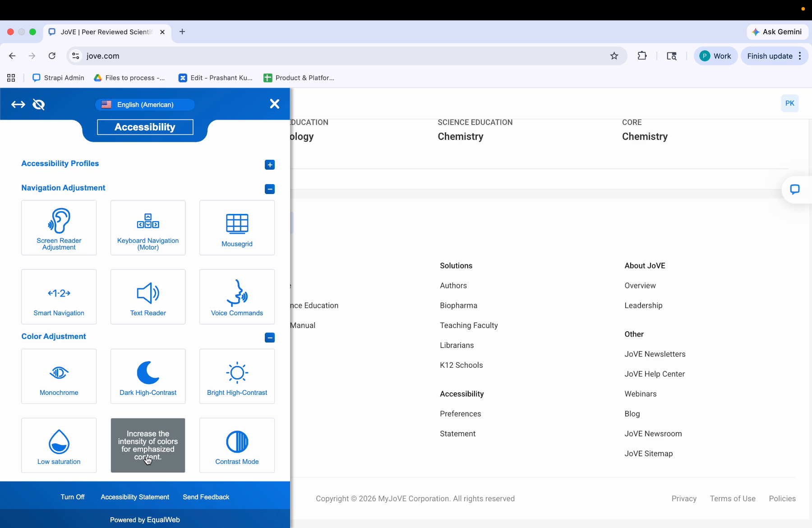
Task: Collapse the Navigation Adjustment section
Action: tap(270, 189)
